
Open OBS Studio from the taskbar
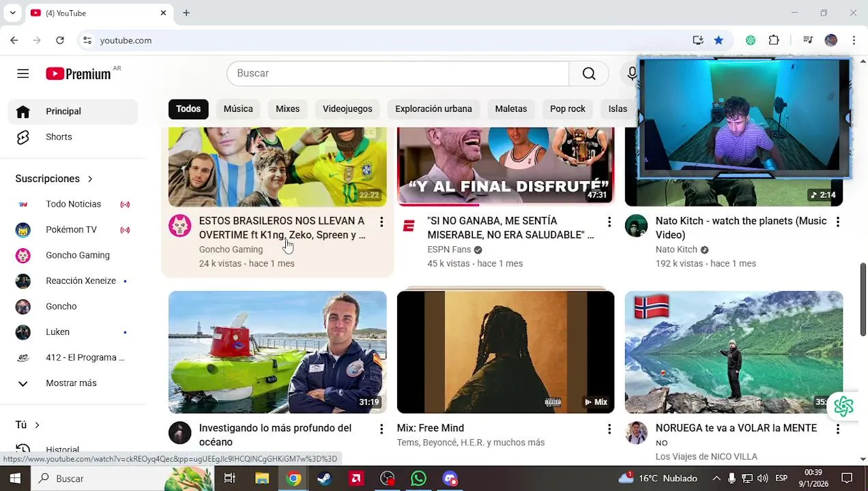coord(388,479)
